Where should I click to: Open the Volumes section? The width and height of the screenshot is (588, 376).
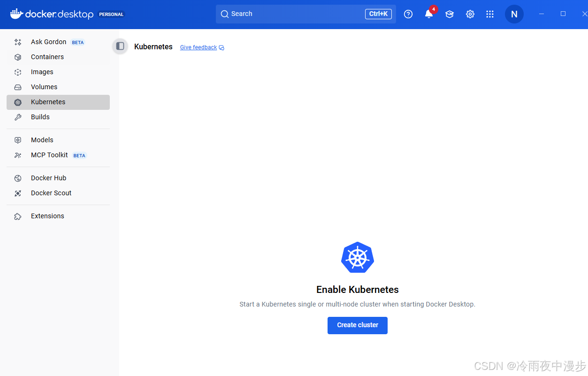[58, 87]
